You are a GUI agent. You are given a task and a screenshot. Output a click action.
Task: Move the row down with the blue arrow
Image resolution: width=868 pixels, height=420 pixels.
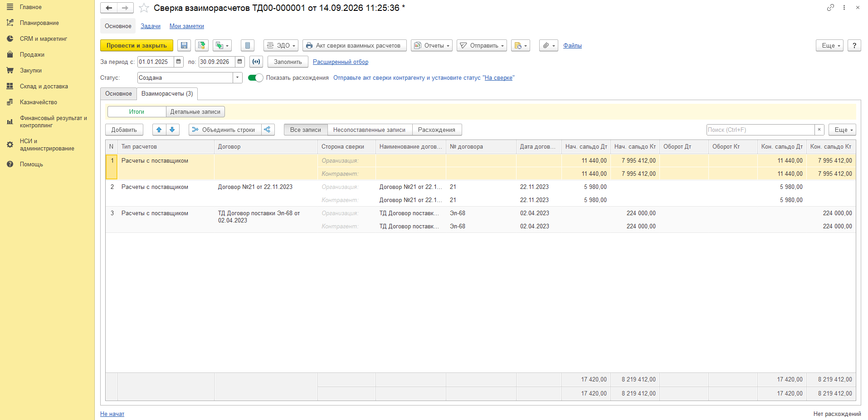pos(172,130)
